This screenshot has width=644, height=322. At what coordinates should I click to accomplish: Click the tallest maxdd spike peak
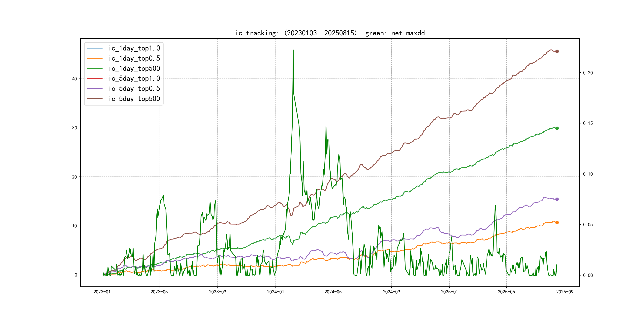[x=293, y=50]
